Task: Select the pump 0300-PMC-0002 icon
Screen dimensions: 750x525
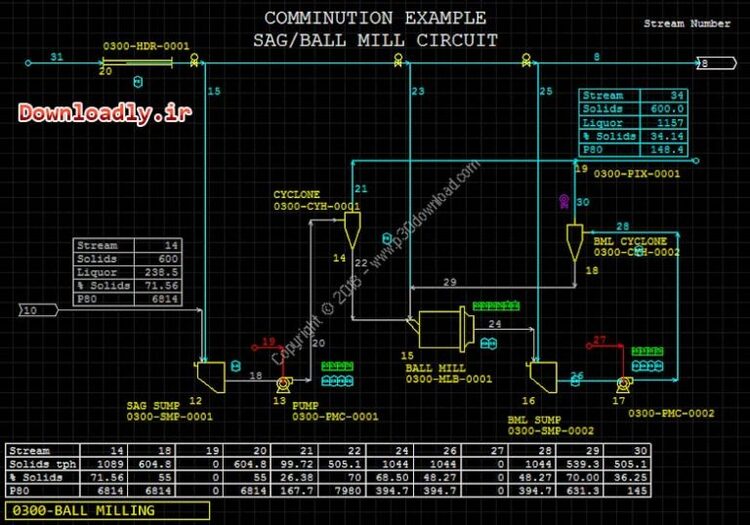Action: point(623,383)
